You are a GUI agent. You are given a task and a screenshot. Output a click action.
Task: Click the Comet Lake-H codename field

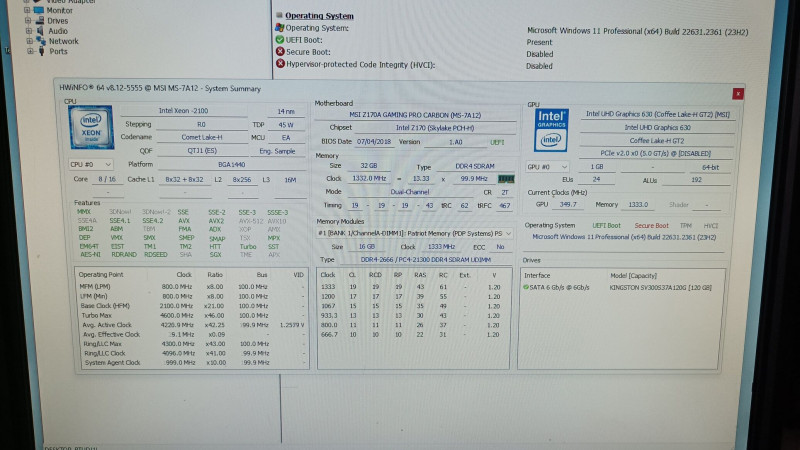coord(202,137)
